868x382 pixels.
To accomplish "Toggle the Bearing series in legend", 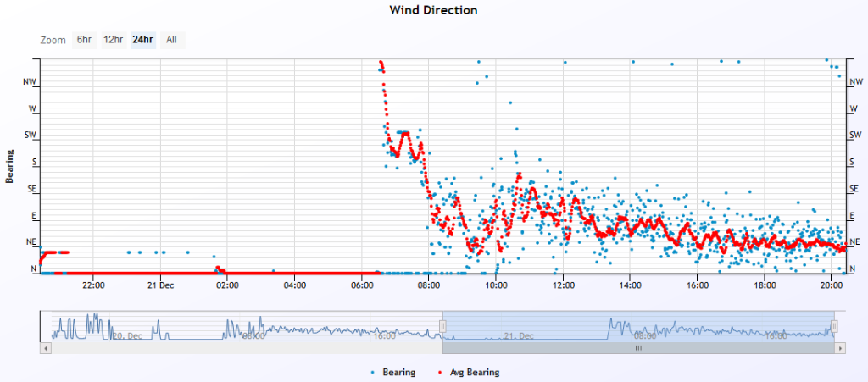I will (x=393, y=372).
